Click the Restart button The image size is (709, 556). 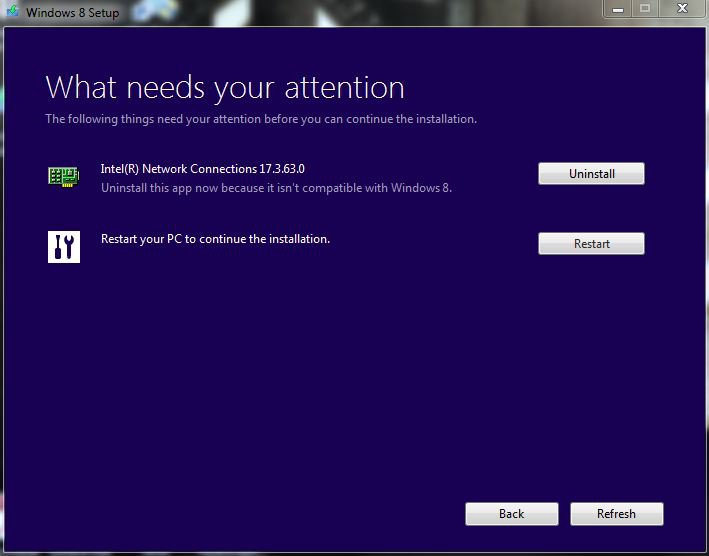tap(591, 244)
